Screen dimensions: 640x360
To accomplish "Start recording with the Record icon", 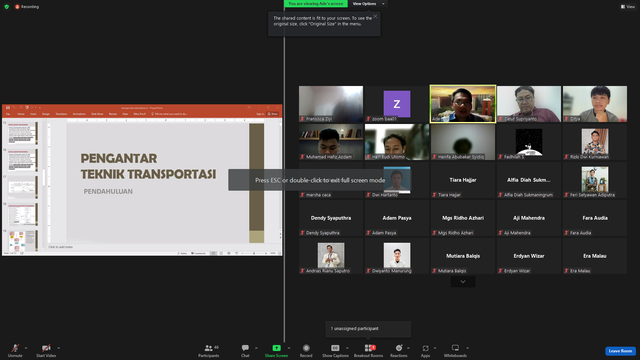I will [306, 350].
